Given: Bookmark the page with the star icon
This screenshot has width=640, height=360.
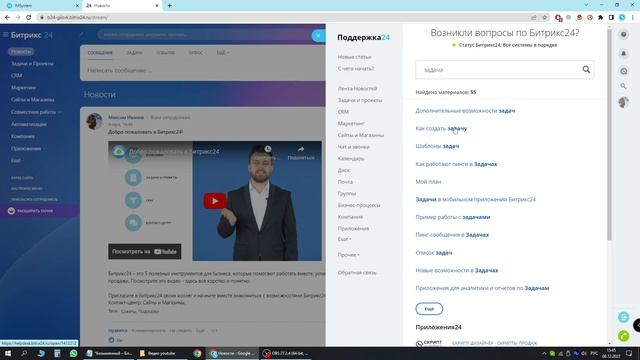Looking at the screenshot, I should [544, 18].
